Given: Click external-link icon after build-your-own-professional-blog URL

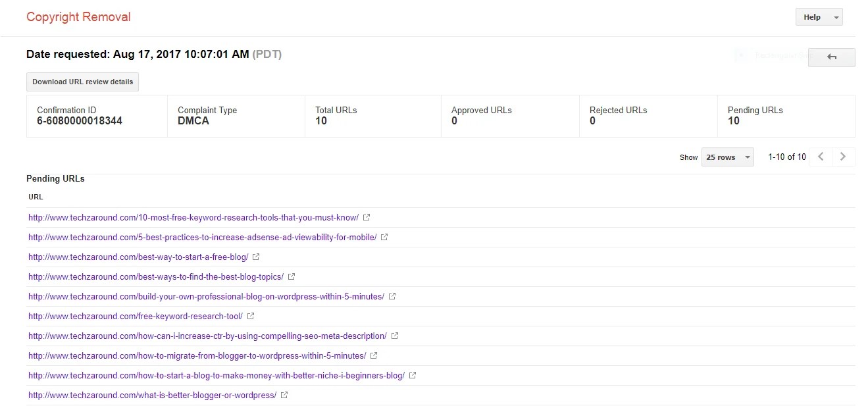Looking at the screenshot, I should pos(392,296).
